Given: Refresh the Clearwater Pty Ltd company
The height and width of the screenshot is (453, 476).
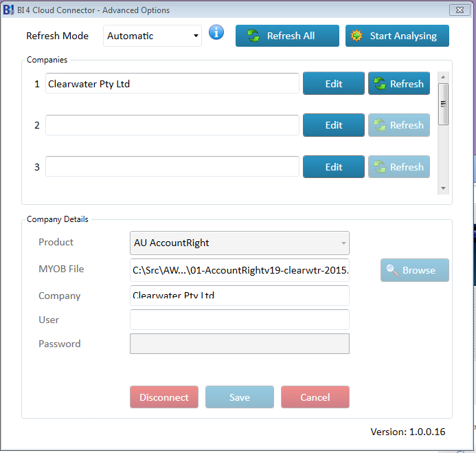Looking at the screenshot, I should (399, 84).
